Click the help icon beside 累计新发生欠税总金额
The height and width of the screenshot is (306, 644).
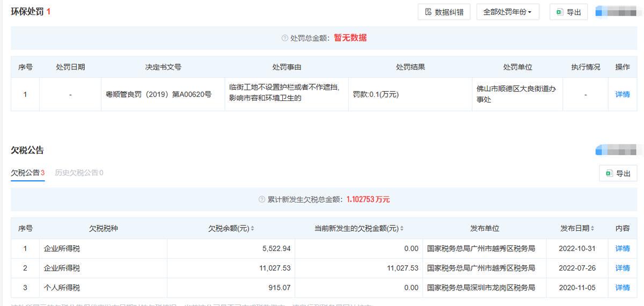pyautogui.click(x=262, y=200)
